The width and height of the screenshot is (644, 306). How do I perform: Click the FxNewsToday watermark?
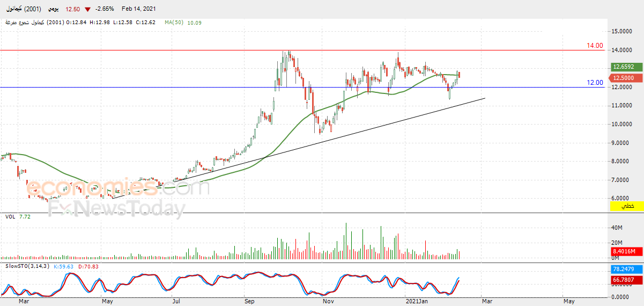[117, 208]
